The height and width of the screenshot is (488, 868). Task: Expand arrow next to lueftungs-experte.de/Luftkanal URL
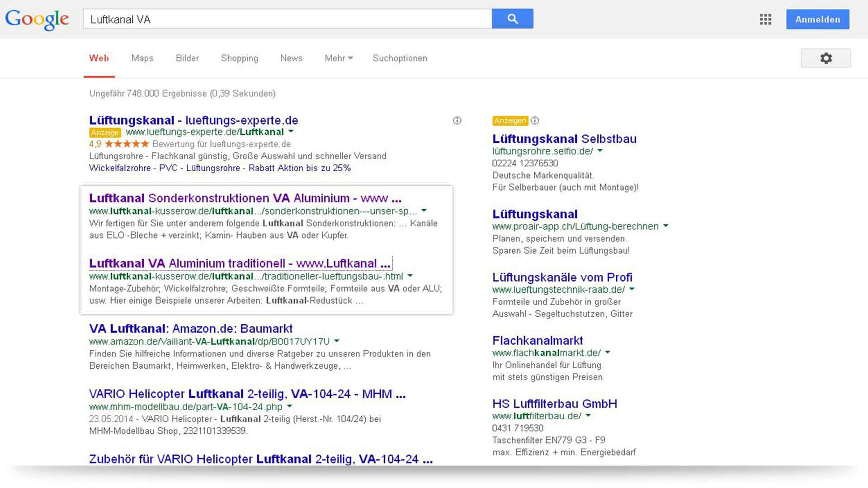tap(291, 131)
